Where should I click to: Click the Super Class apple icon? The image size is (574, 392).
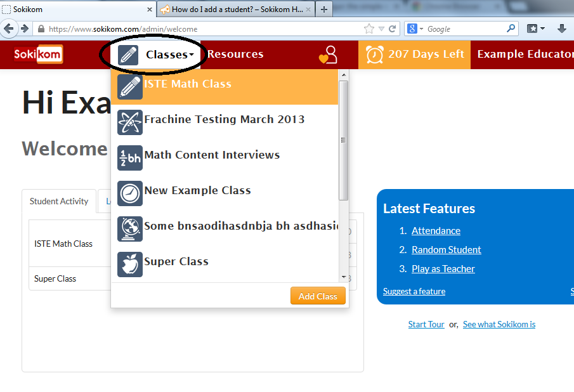pyautogui.click(x=130, y=265)
